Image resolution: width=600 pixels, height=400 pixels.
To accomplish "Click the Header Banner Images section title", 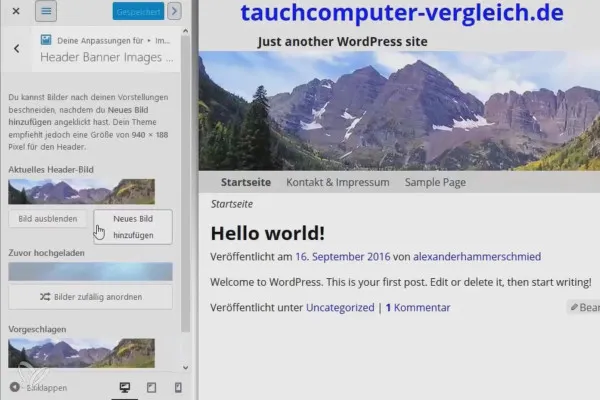I will (x=106, y=57).
